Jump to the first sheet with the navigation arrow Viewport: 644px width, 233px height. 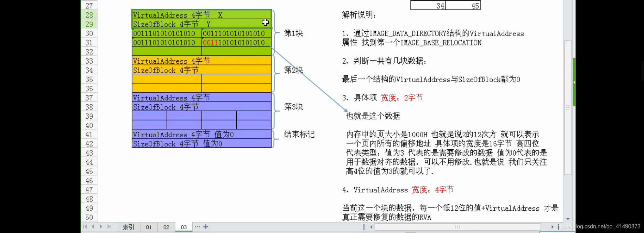tap(85, 227)
